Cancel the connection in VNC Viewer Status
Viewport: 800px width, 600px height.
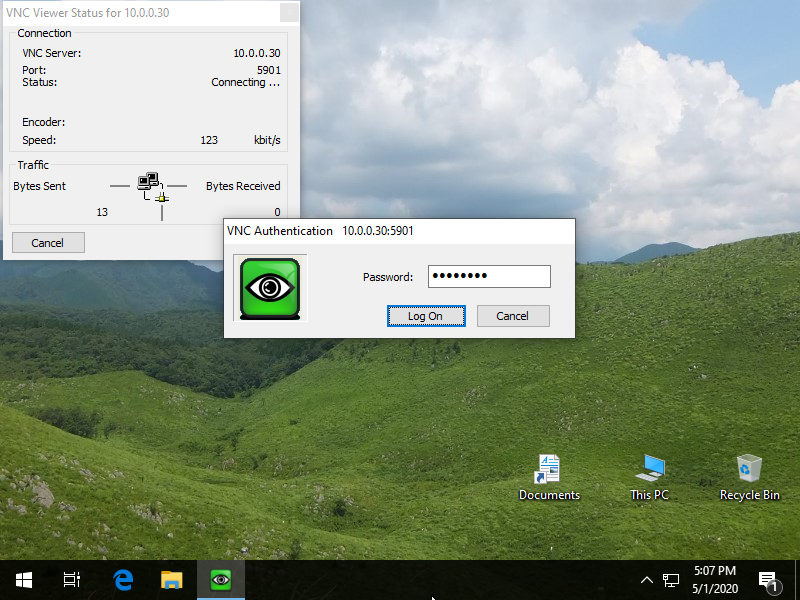point(48,243)
